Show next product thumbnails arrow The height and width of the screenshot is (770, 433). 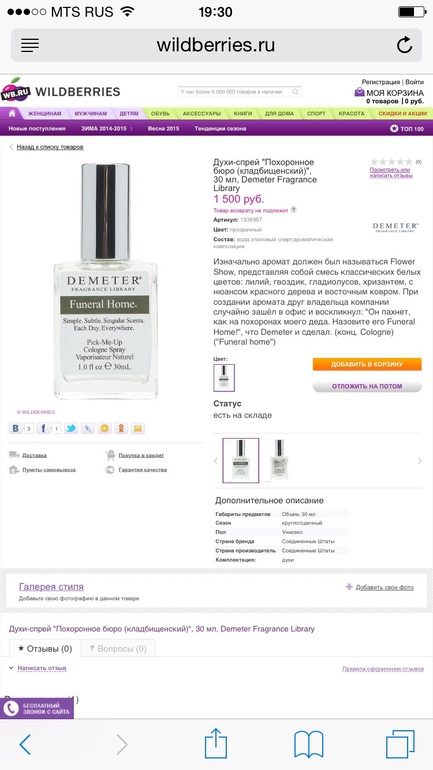point(419,461)
